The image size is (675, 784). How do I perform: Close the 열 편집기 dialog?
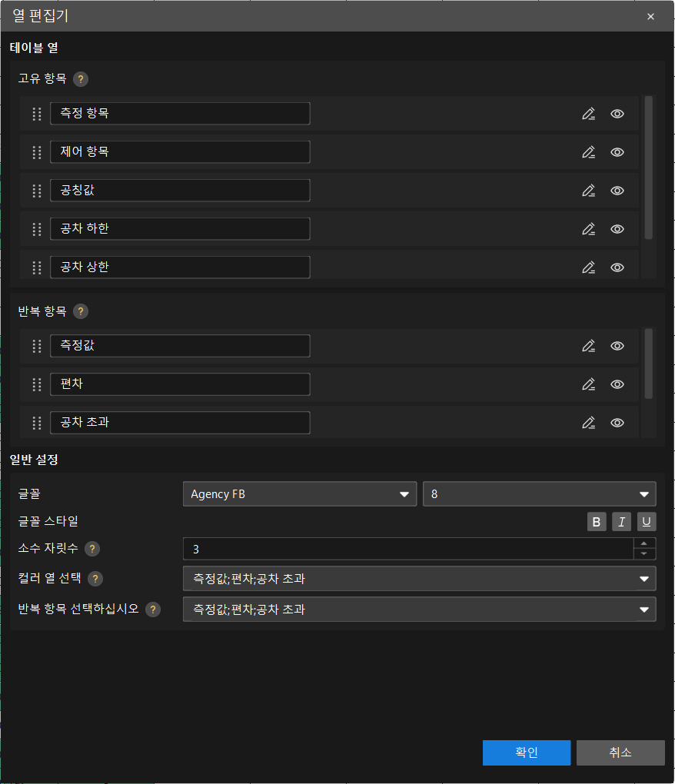(x=650, y=16)
